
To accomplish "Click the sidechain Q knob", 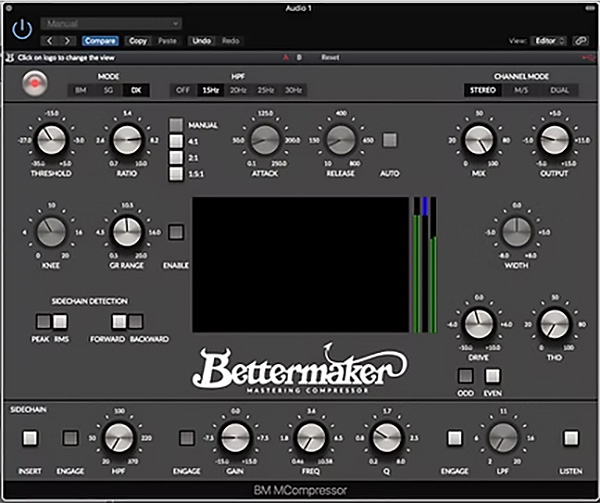I will point(386,438).
